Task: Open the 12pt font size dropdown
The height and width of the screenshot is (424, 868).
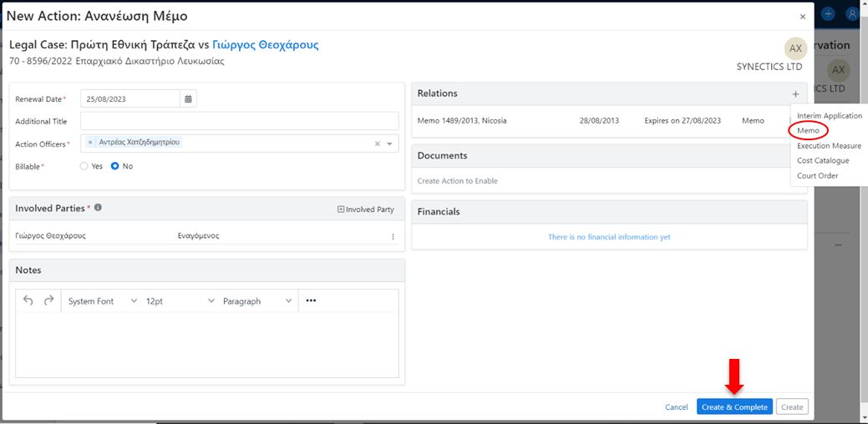Action: point(177,300)
